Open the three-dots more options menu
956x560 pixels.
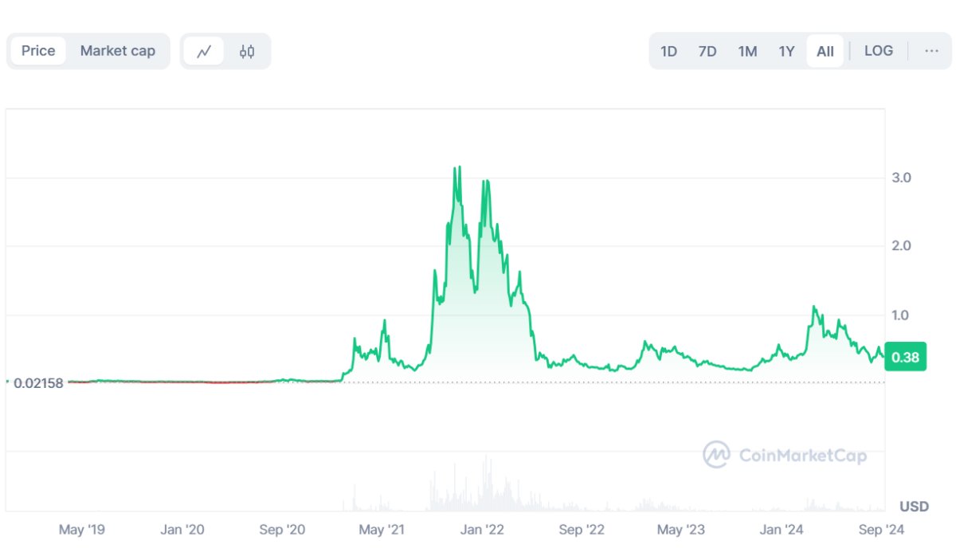(931, 51)
